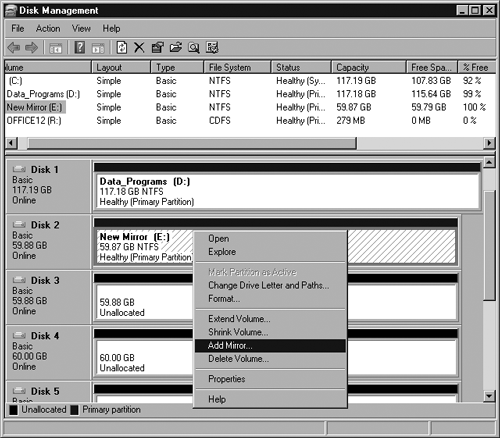Toggle the console tree pane icon

[55, 48]
